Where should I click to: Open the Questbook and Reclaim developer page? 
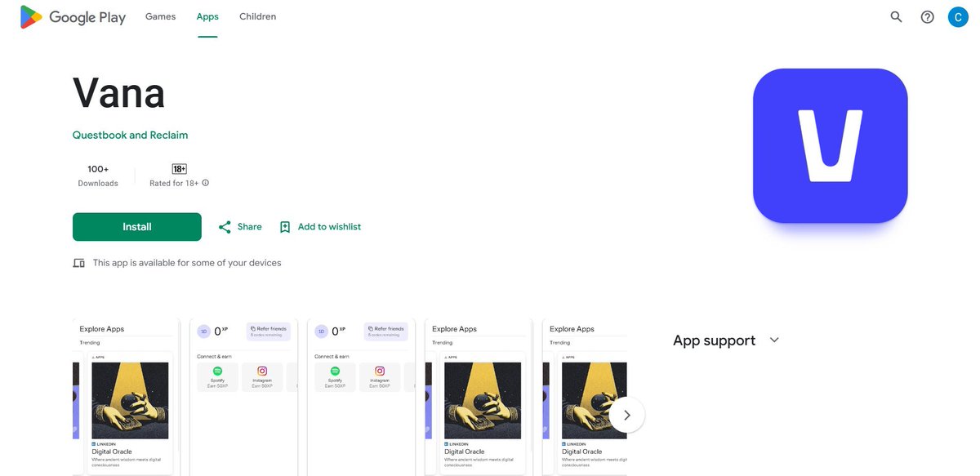coord(130,135)
